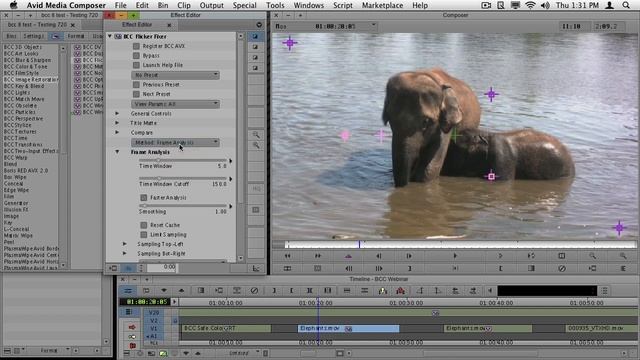Click the Wi-Fi icon in the menu bar
The image size is (640, 360).
pyautogui.click(x=530, y=5)
